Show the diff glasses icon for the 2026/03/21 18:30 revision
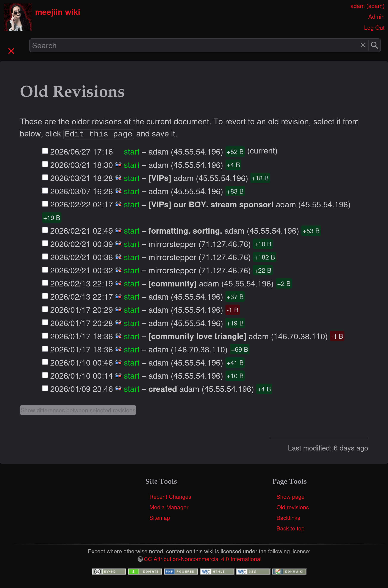 point(118,164)
